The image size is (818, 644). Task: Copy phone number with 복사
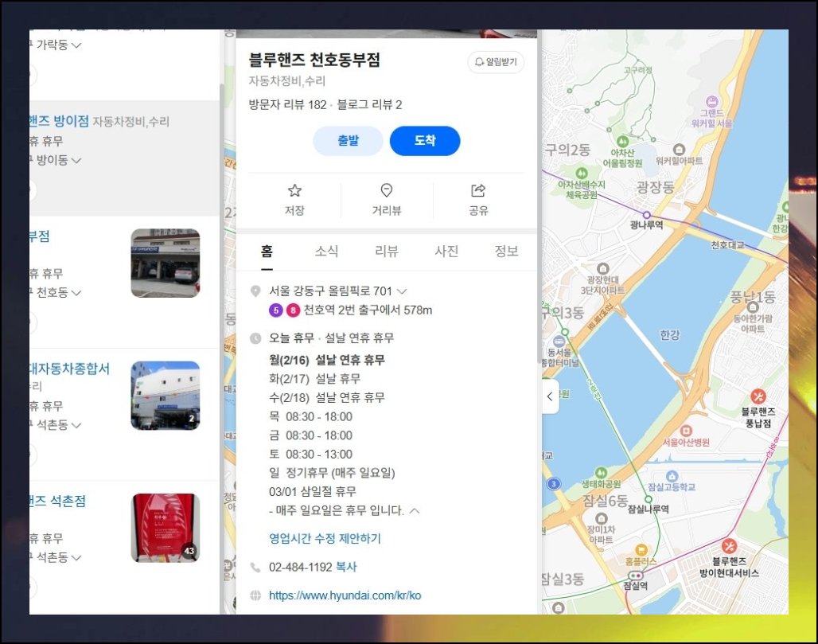(346, 568)
